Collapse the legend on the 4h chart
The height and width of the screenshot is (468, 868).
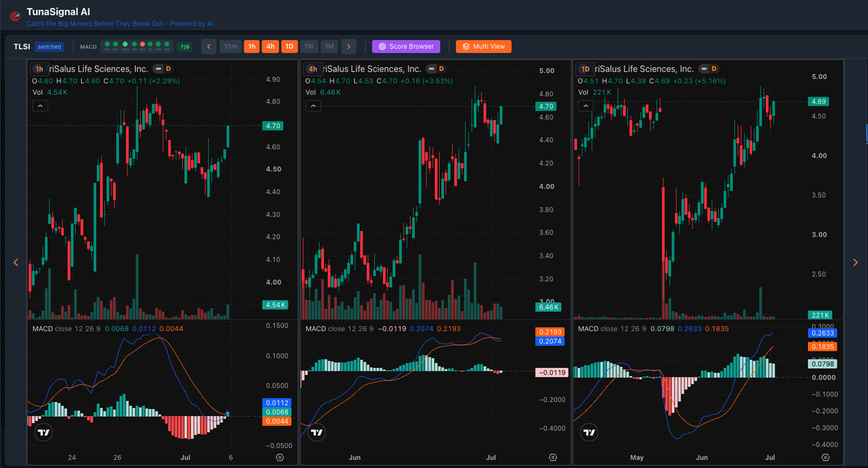[313, 106]
